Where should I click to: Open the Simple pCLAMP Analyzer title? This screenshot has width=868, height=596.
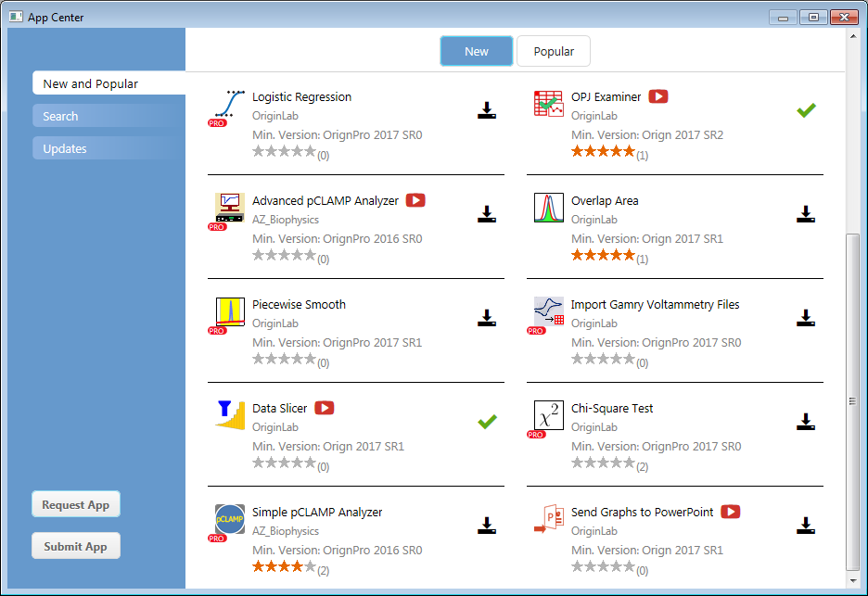click(317, 513)
